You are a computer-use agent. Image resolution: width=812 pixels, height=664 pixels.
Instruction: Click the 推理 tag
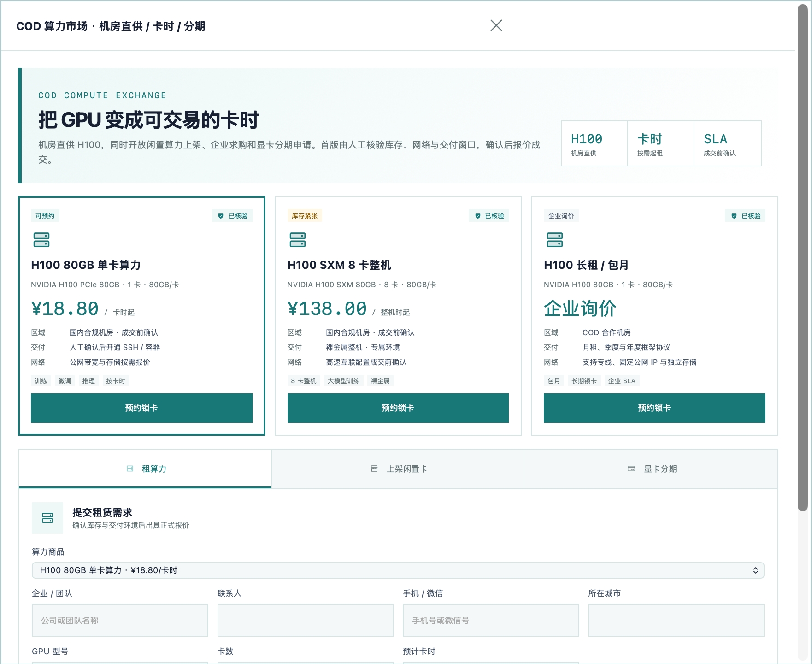[x=89, y=381]
